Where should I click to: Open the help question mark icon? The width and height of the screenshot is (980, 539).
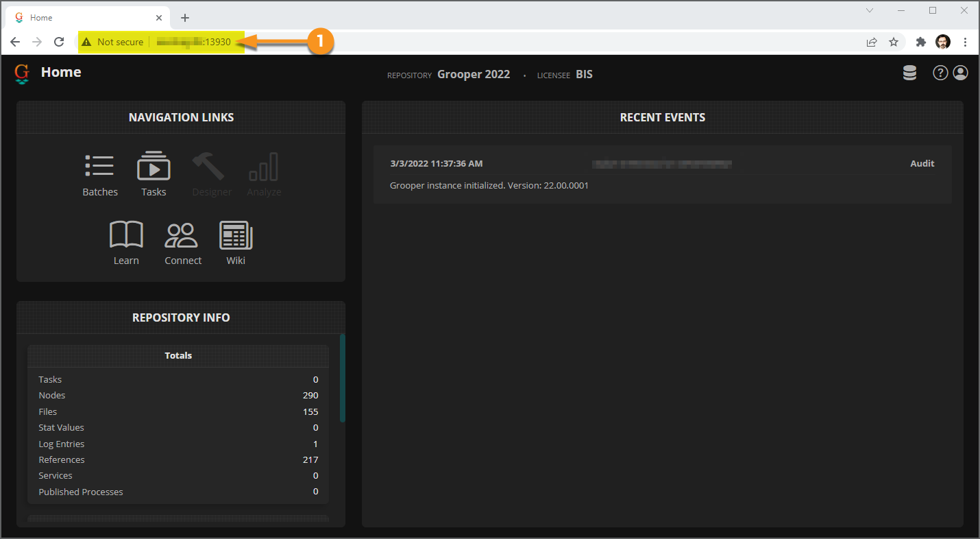click(x=940, y=73)
